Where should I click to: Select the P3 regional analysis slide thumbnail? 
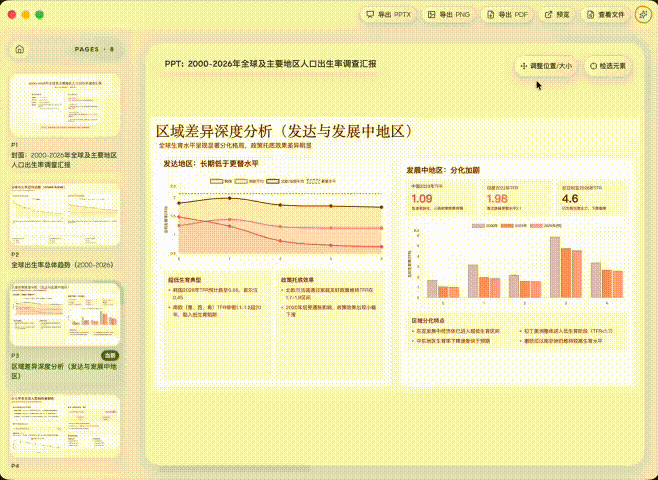pyautogui.click(x=65, y=315)
